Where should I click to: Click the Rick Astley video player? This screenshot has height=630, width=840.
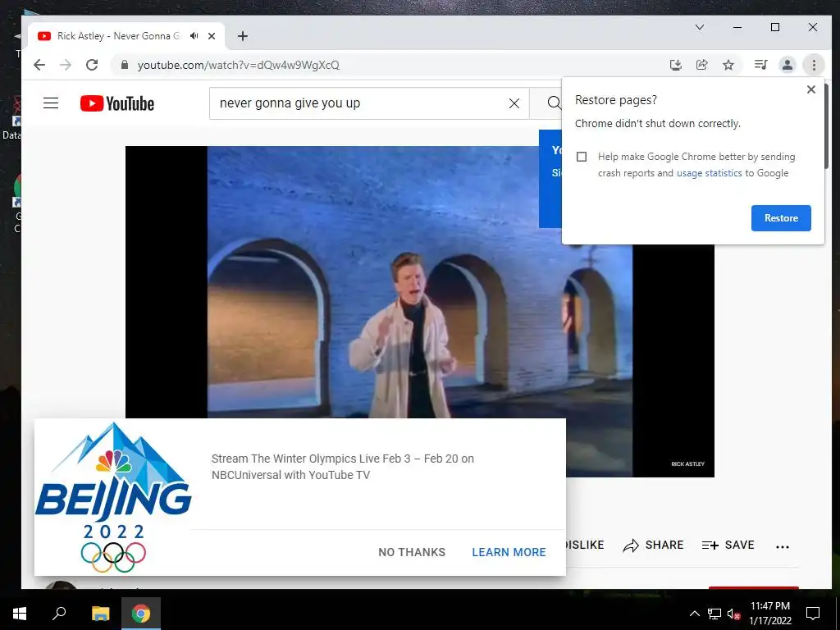pos(419,311)
